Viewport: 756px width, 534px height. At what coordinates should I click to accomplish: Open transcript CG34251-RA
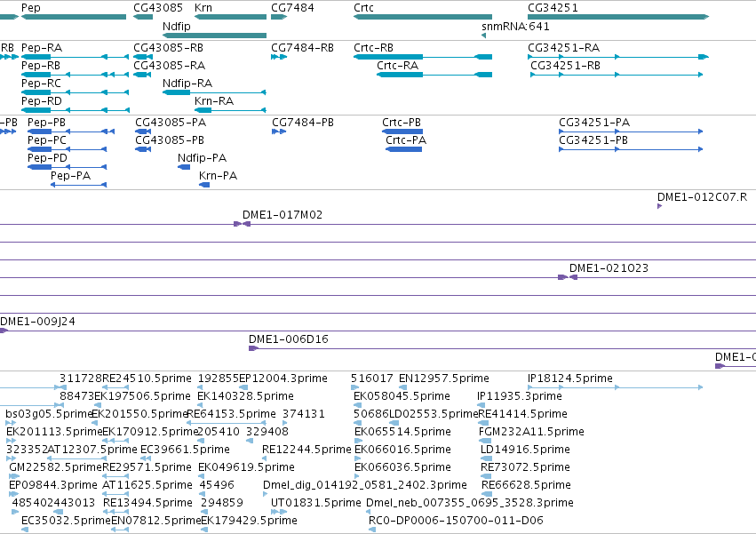point(563,48)
